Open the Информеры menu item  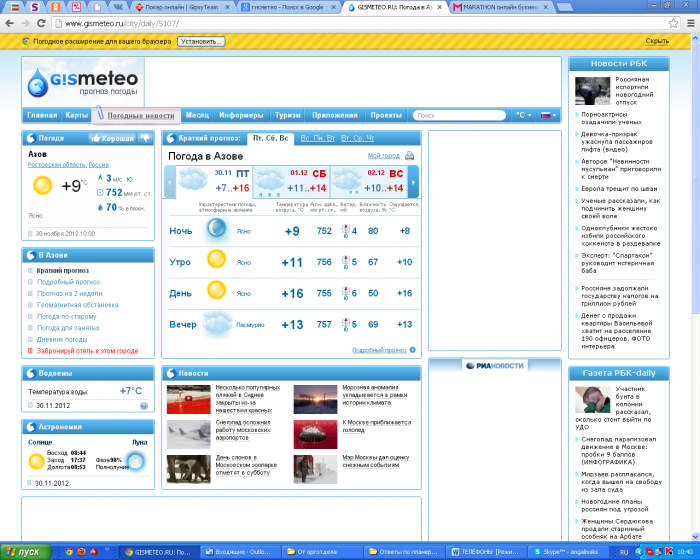point(241,115)
